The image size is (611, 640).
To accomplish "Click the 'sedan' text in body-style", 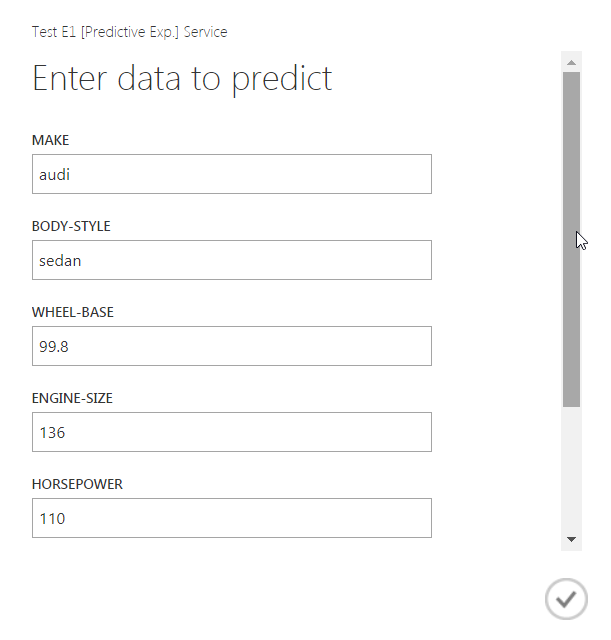I will [x=60, y=261].
